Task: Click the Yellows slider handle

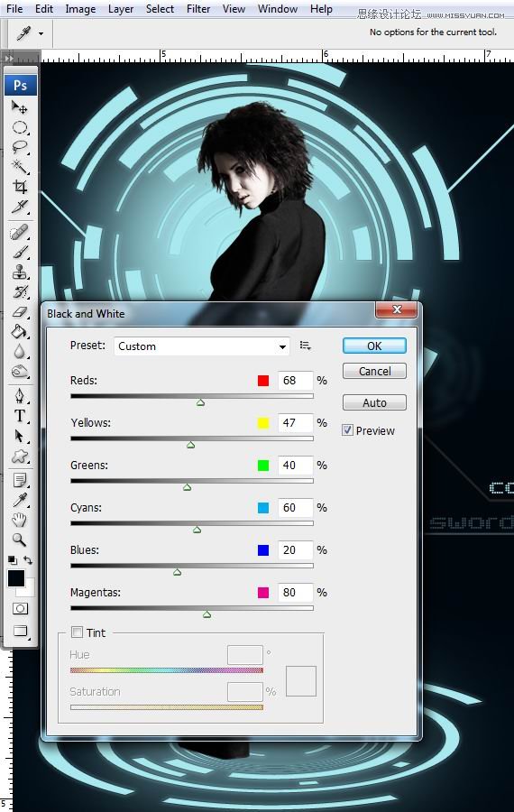Action: (x=190, y=444)
